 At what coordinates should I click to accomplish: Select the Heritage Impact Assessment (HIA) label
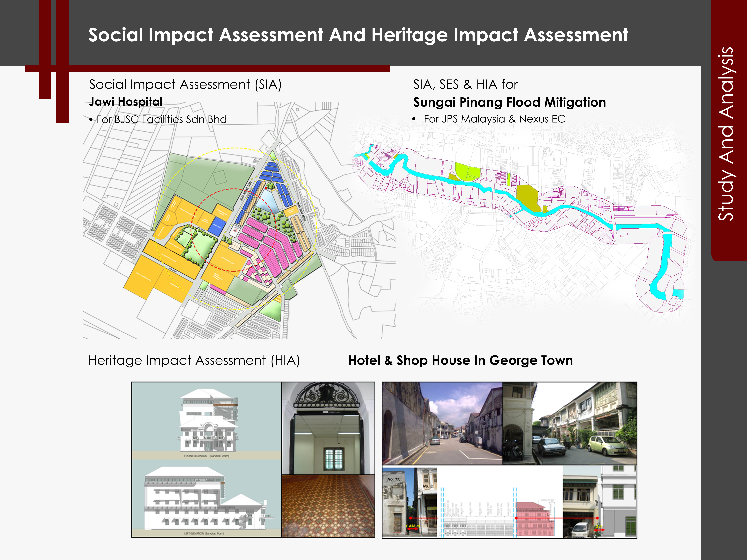tap(194, 360)
